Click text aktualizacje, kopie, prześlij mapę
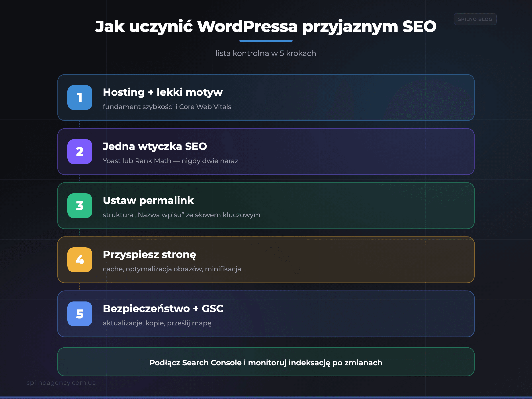532x399 pixels. (157, 323)
